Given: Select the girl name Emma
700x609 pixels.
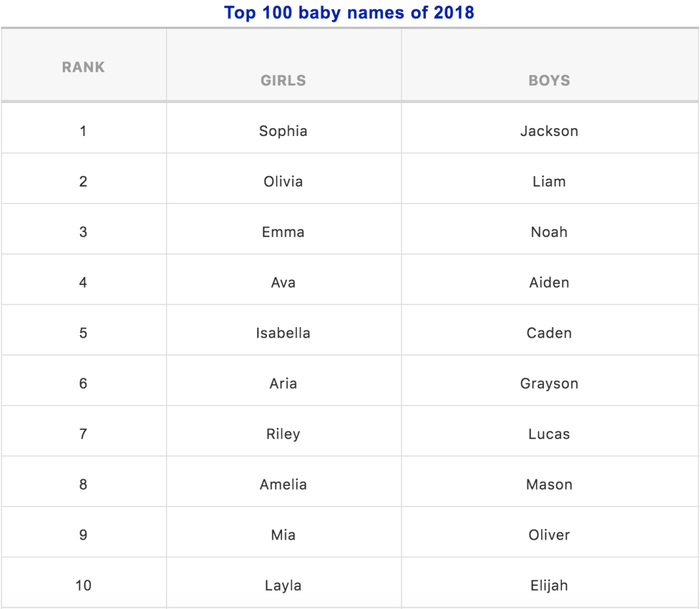Looking at the screenshot, I should (283, 231).
